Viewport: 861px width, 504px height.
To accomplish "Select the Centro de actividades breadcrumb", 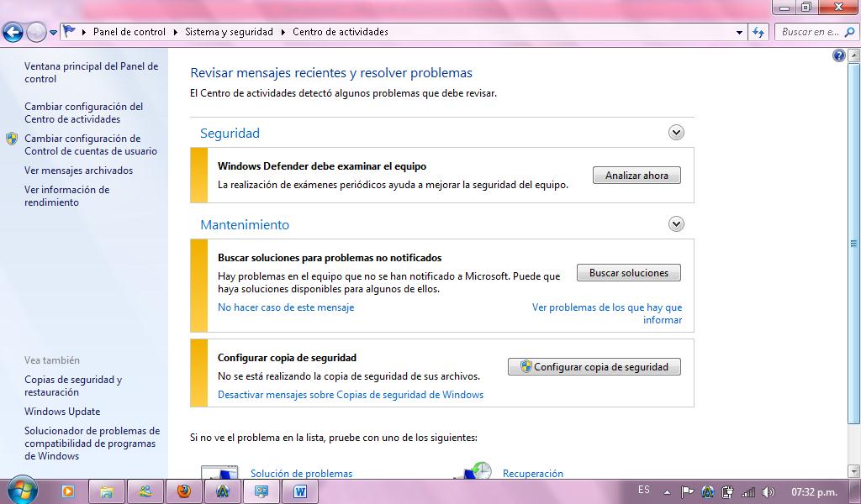I will pyautogui.click(x=341, y=32).
